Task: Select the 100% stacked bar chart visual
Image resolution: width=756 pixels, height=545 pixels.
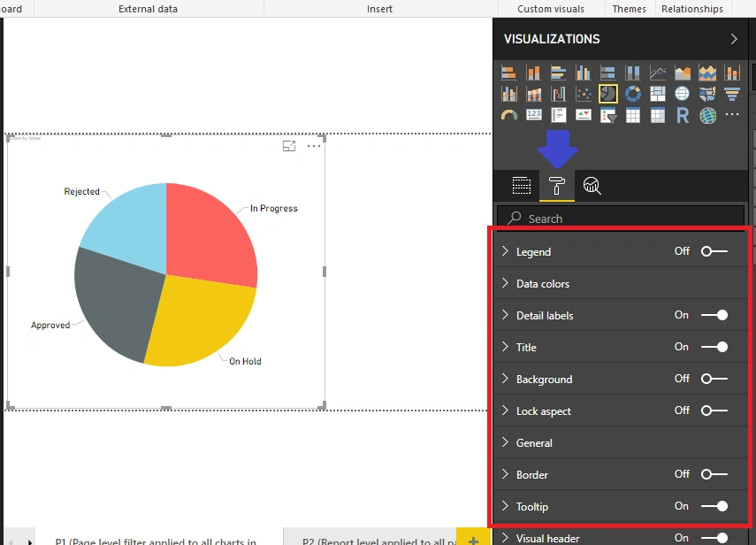Action: click(608, 73)
